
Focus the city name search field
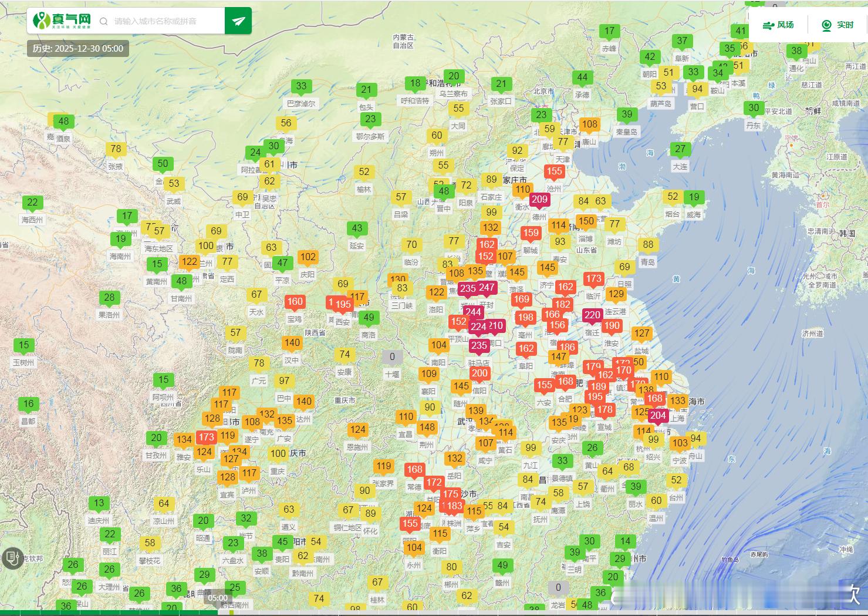[x=167, y=21]
